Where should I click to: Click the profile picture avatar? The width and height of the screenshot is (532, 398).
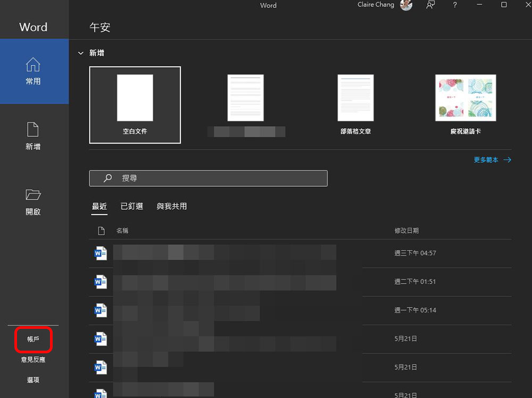click(406, 5)
